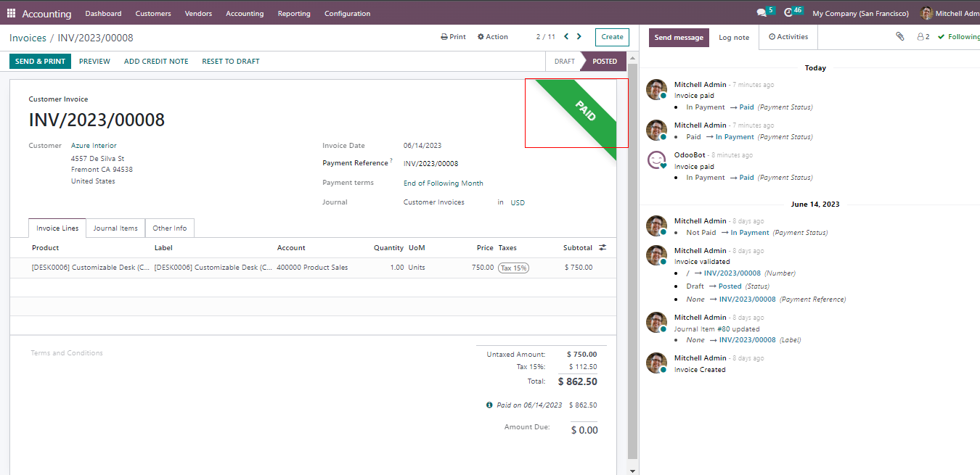Open column settings icon beside Subtotal
The height and width of the screenshot is (475, 980).
coord(603,247)
